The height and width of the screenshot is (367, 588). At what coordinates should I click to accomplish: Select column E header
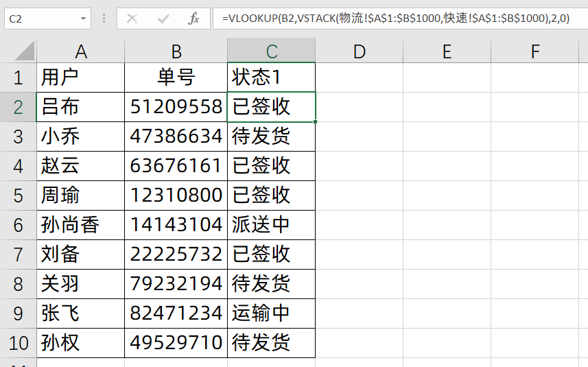[x=447, y=51]
